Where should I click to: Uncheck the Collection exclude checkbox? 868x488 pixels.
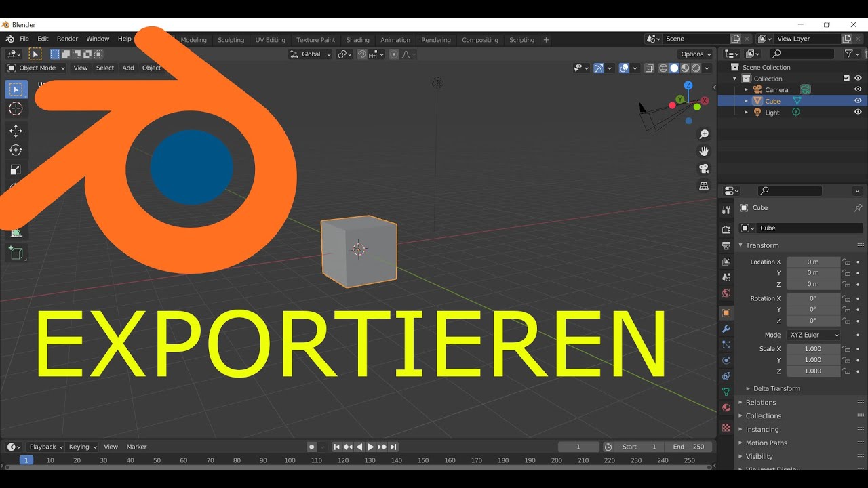pyautogui.click(x=846, y=79)
